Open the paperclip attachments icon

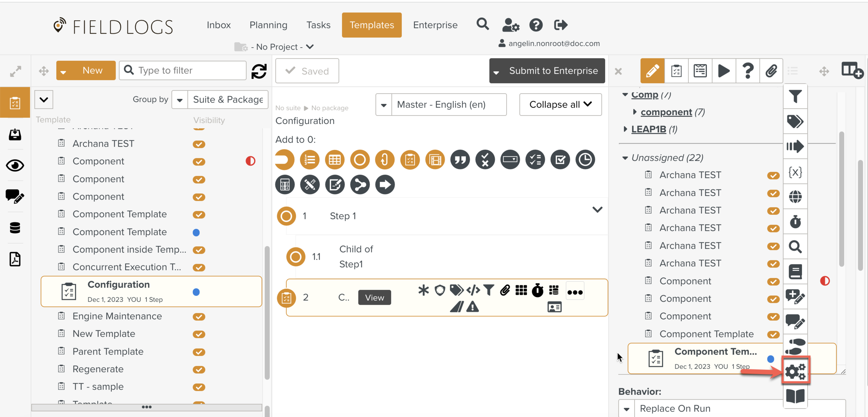coord(771,71)
